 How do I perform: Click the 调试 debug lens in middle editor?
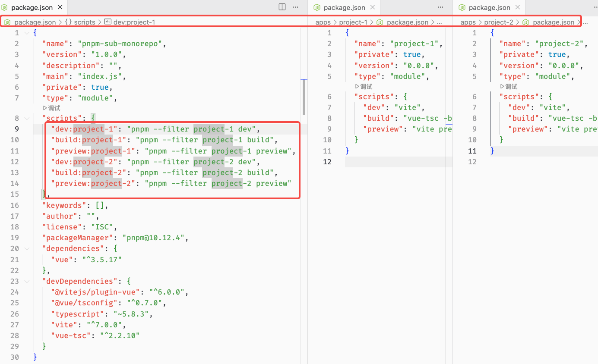364,87
